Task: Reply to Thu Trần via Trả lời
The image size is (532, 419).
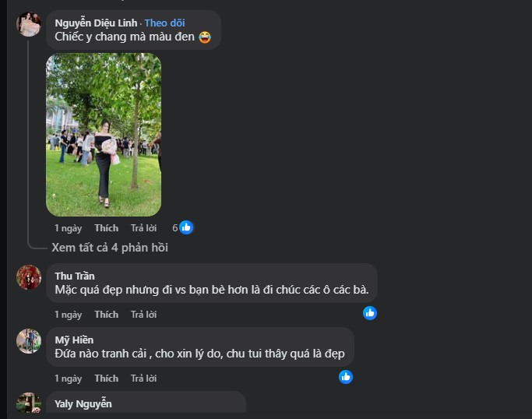Action: [x=143, y=315]
